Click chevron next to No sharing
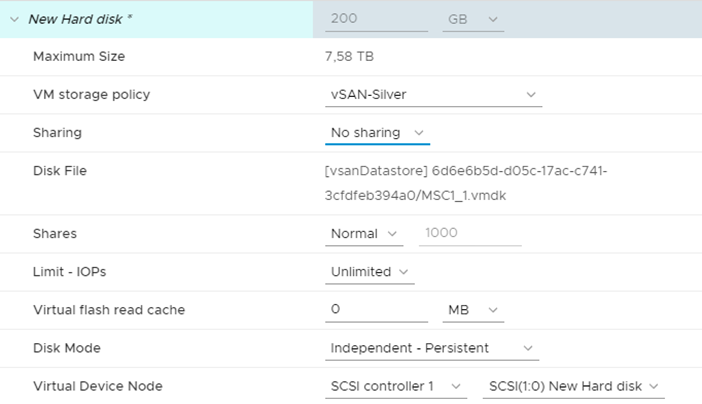 coord(419,133)
